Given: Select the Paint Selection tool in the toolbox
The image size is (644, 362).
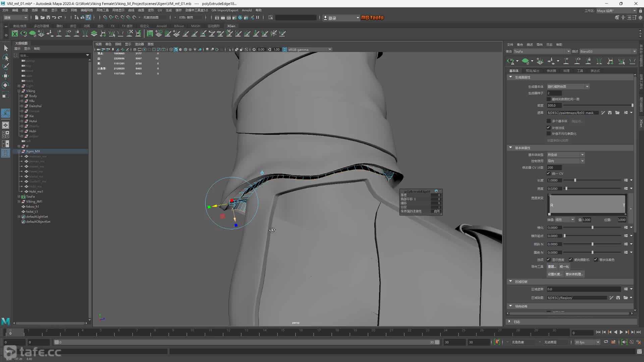Looking at the screenshot, I should pyautogui.click(x=6, y=67).
